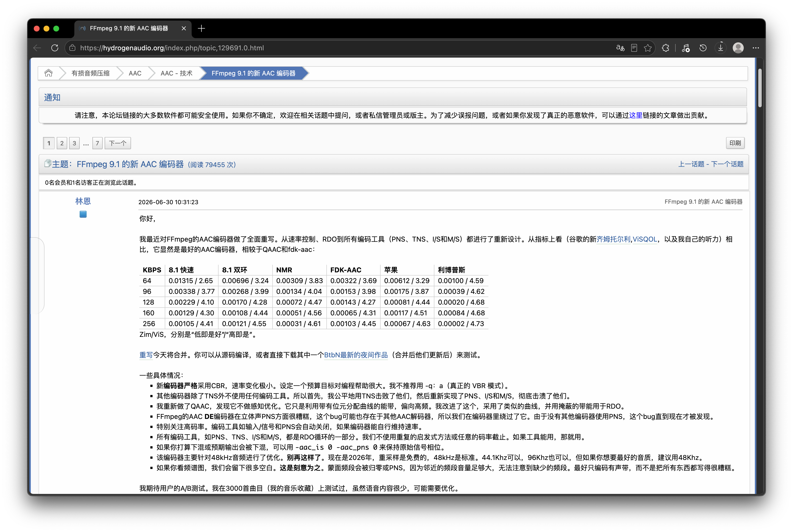Viewport: 793px width, 532px height.
Task: Open a new browser tab
Action: (x=201, y=29)
